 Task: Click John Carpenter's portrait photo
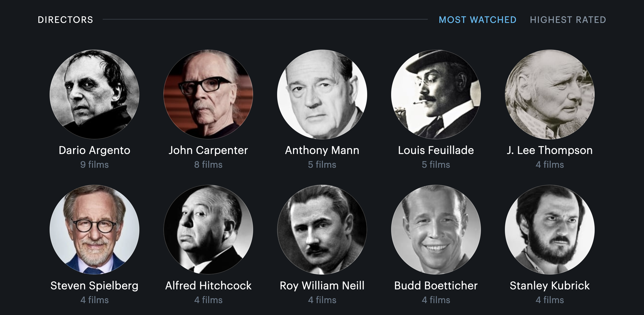[x=208, y=94]
